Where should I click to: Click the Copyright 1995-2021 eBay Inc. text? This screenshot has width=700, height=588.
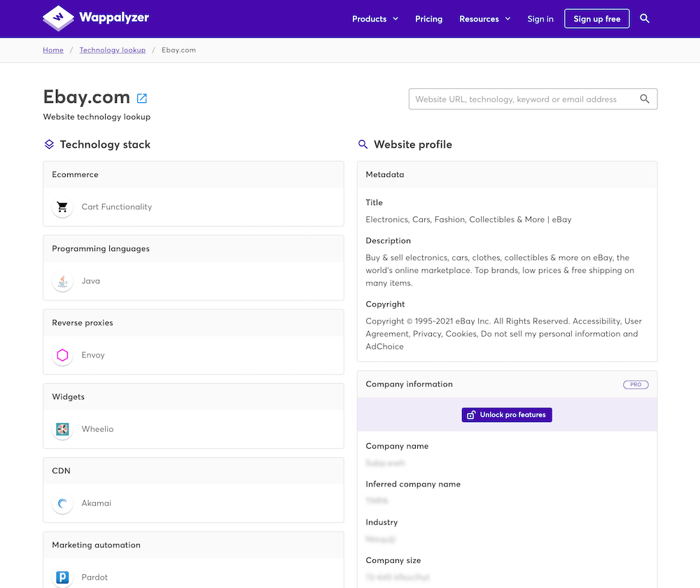[503, 334]
